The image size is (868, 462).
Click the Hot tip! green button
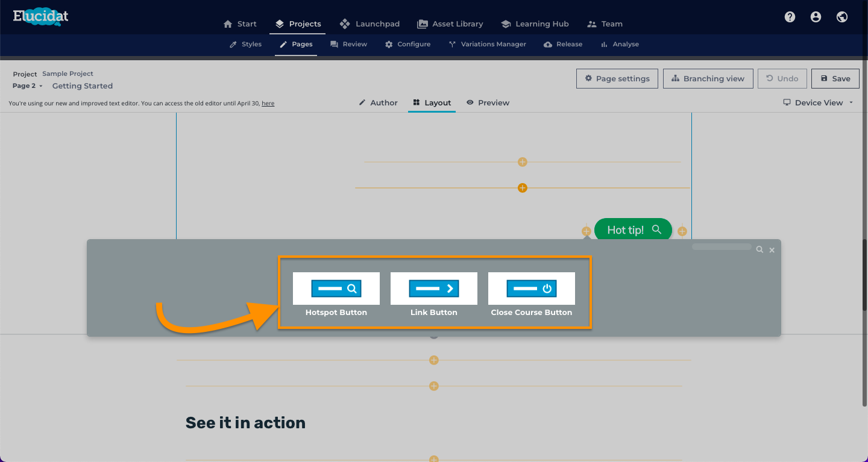pyautogui.click(x=633, y=229)
